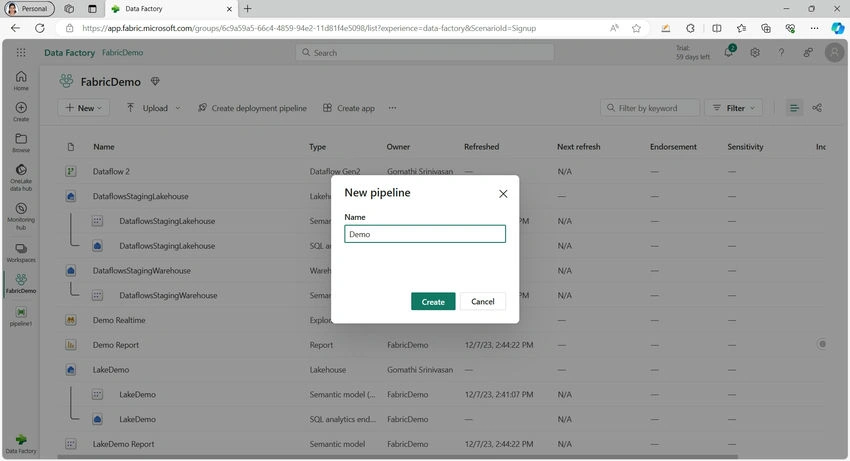Open more options ellipsis in toolbar

[392, 108]
